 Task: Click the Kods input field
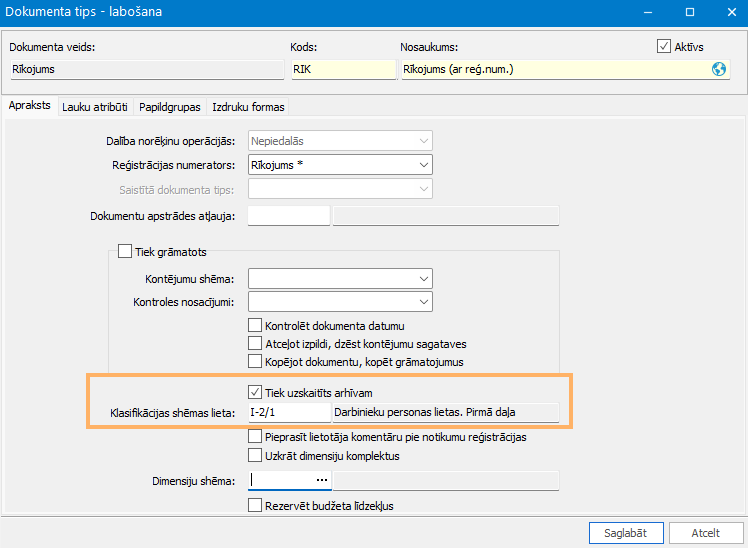pos(342,70)
